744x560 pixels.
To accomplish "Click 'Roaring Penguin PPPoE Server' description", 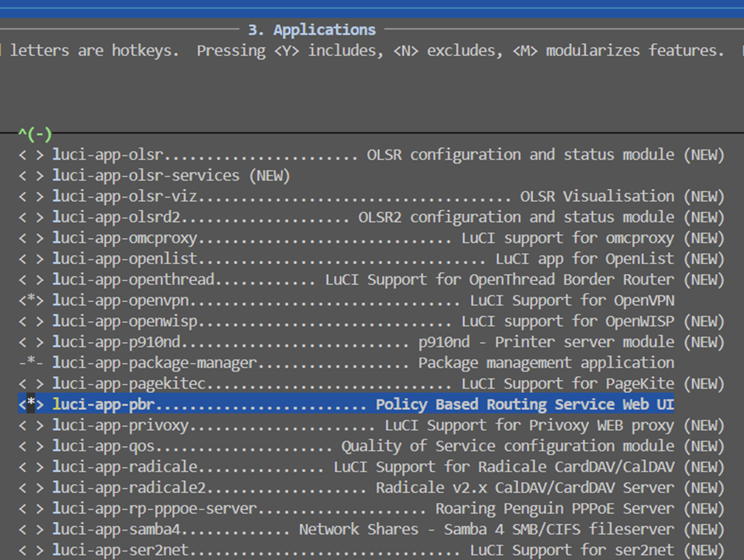I will point(555,509).
